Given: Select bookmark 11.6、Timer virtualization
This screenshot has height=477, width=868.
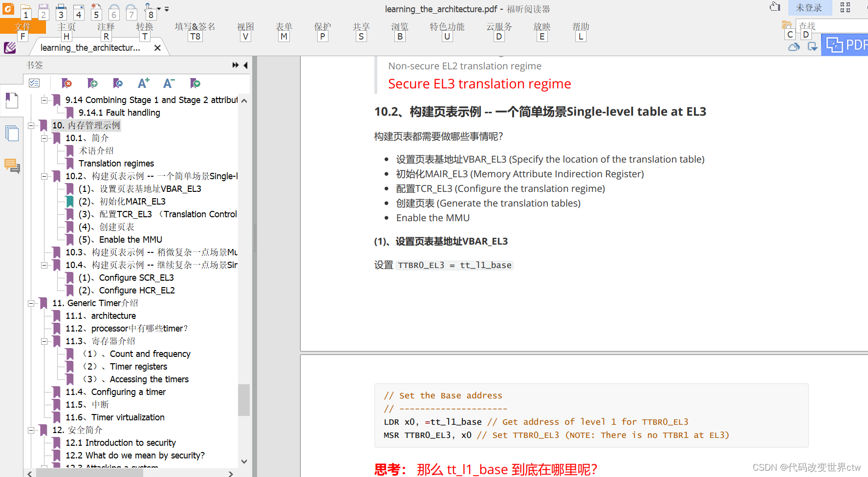Looking at the screenshot, I should coord(115,417).
